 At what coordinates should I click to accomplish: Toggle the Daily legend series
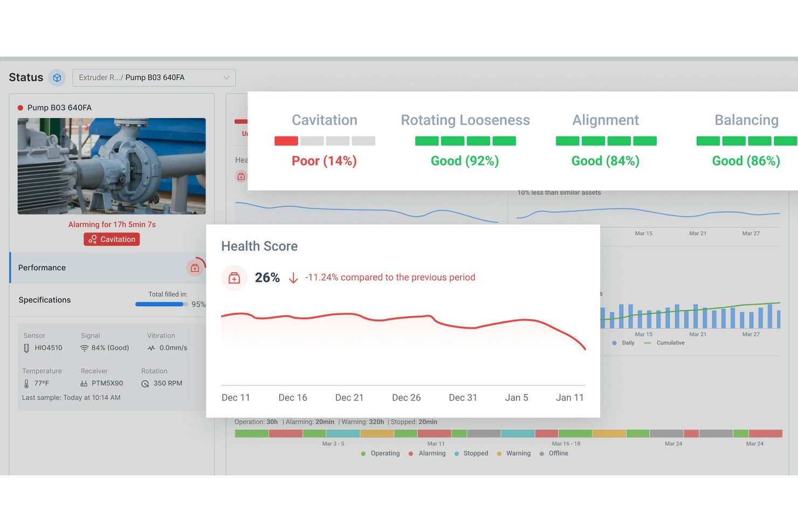click(623, 343)
